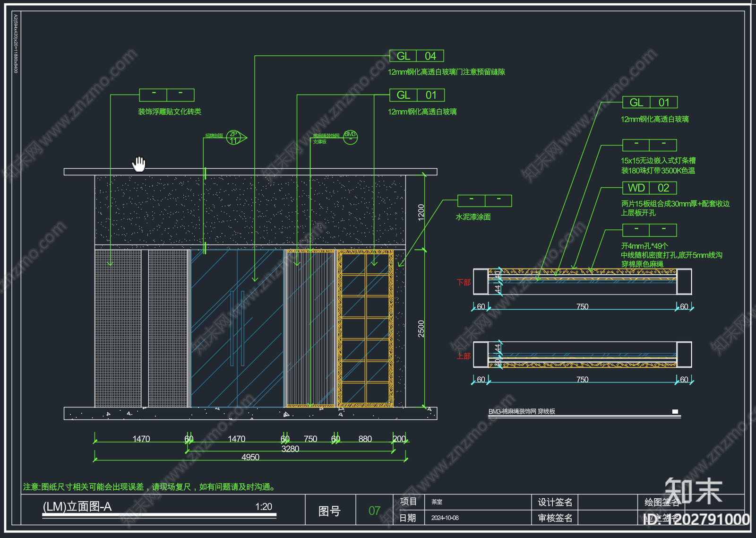Select the line '装180珠灯带3500K色温'
The image size is (756, 538).
tap(658, 170)
